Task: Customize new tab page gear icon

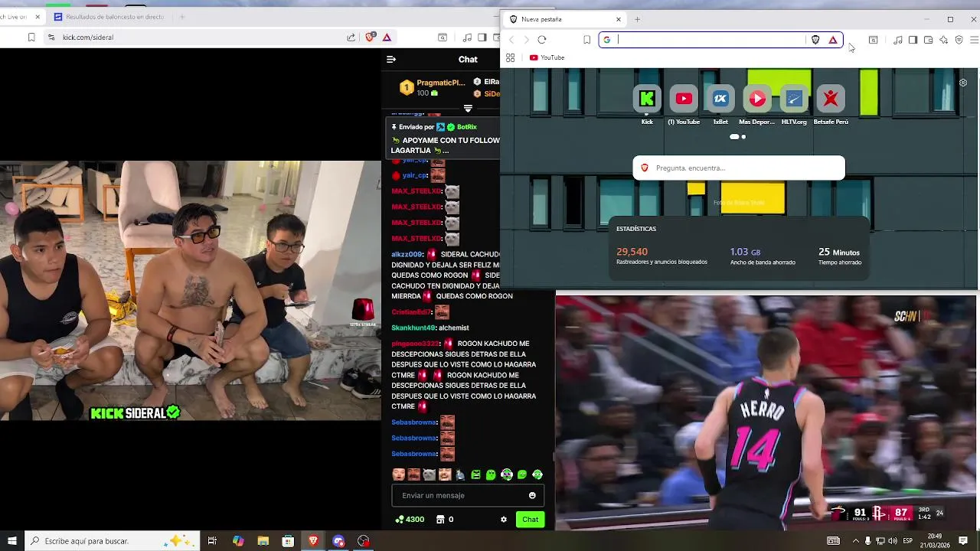Action: coord(963,83)
